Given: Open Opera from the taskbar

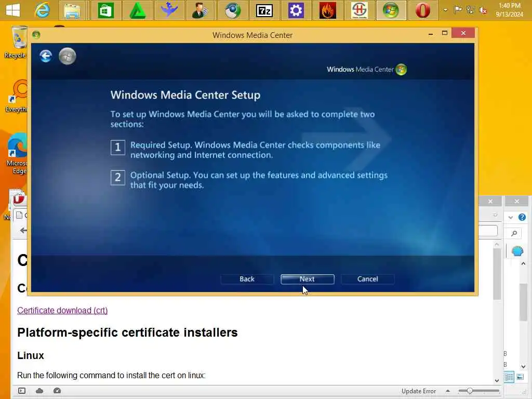Looking at the screenshot, I should (x=423, y=10).
